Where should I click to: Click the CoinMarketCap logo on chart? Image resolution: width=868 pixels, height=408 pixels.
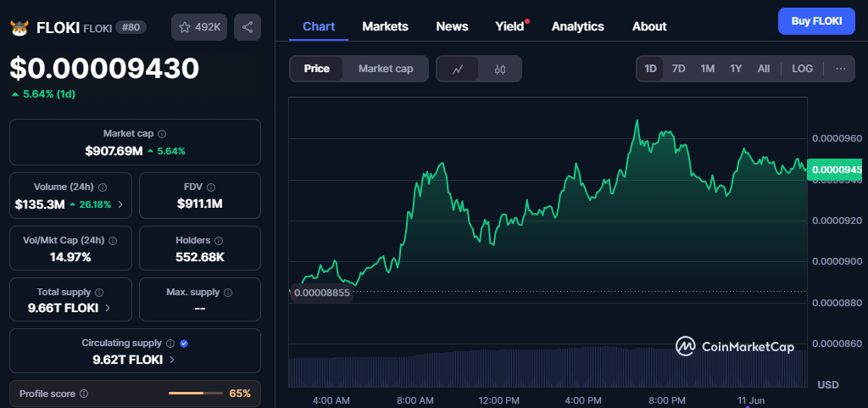click(x=735, y=347)
